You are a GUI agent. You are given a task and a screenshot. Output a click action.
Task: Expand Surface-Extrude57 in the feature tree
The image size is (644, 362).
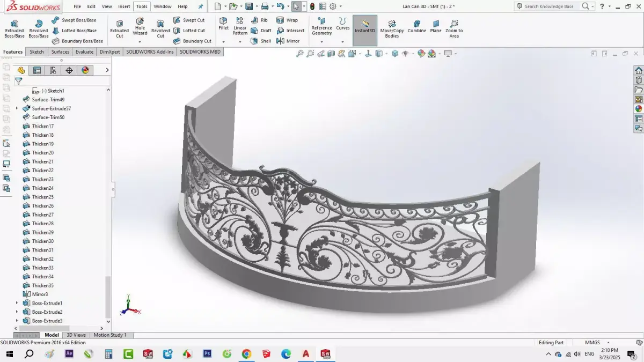click(17, 108)
